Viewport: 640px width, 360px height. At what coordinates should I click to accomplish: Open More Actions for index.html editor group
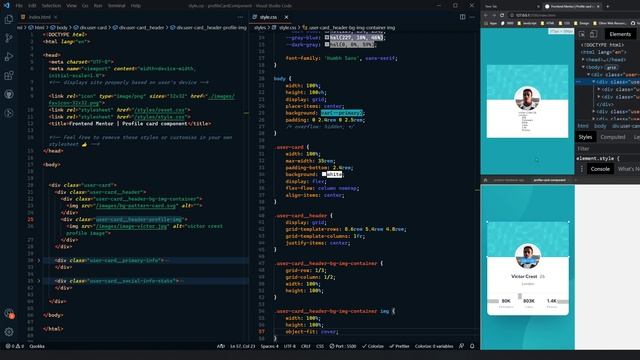click(x=240, y=17)
